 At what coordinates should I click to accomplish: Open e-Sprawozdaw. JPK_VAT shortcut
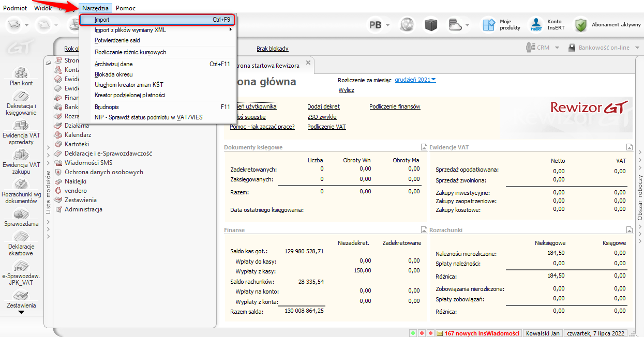[x=21, y=272]
